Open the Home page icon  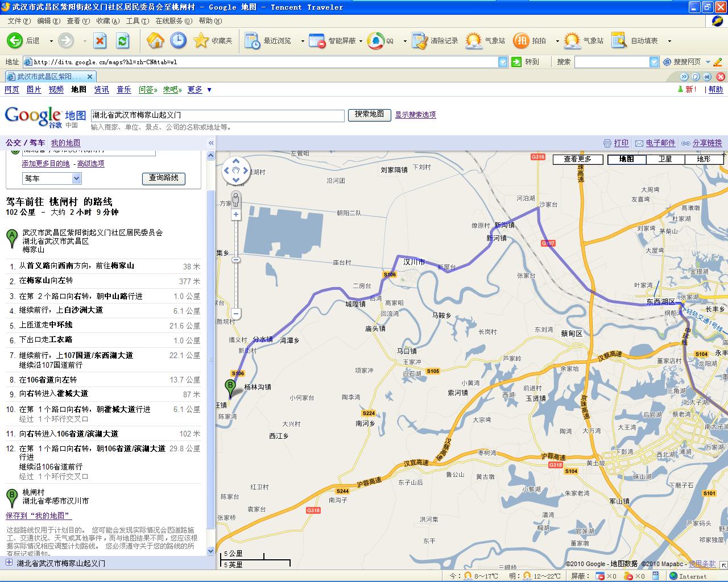pyautogui.click(x=155, y=40)
